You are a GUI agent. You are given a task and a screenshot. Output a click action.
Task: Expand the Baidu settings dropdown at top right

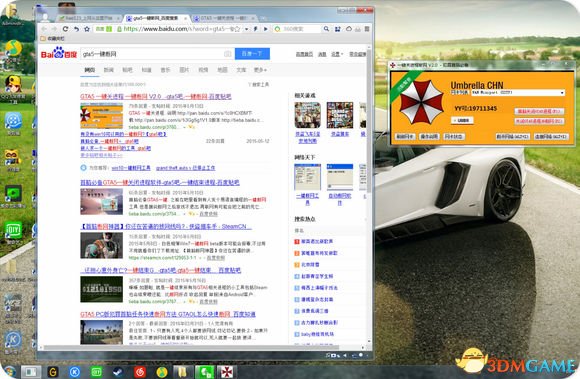[x=337, y=54]
